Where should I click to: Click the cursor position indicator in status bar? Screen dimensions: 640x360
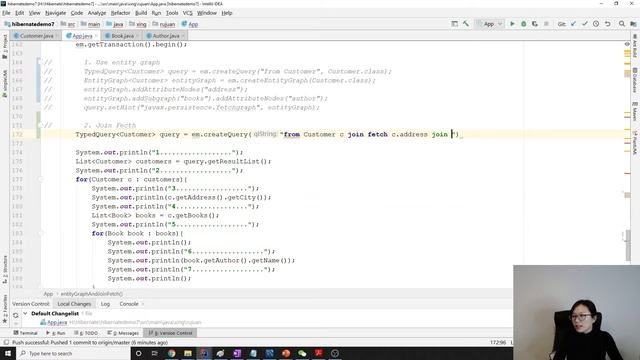[x=498, y=343]
